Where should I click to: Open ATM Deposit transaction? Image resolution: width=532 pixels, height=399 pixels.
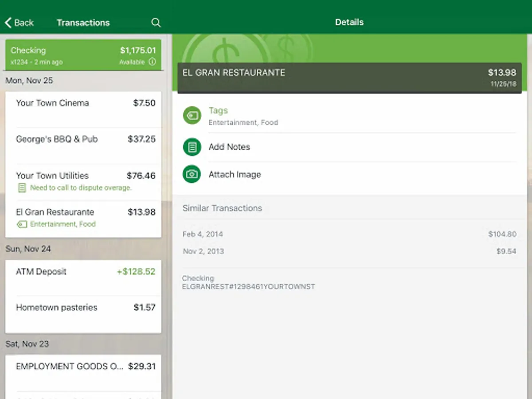pyautogui.click(x=83, y=278)
